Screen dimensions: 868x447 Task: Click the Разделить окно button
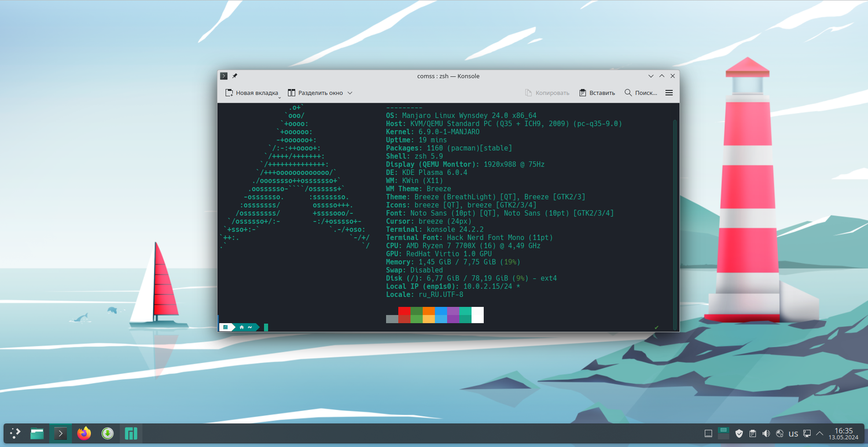315,93
